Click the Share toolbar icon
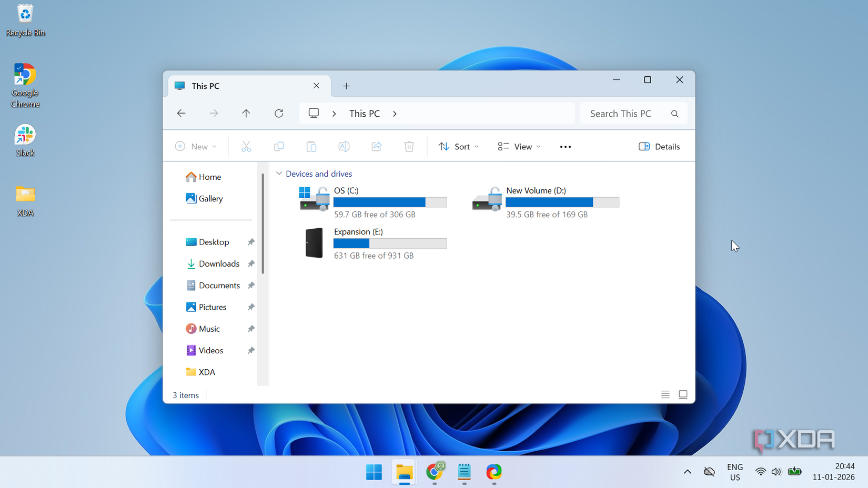Image resolution: width=868 pixels, height=488 pixels. click(x=377, y=147)
